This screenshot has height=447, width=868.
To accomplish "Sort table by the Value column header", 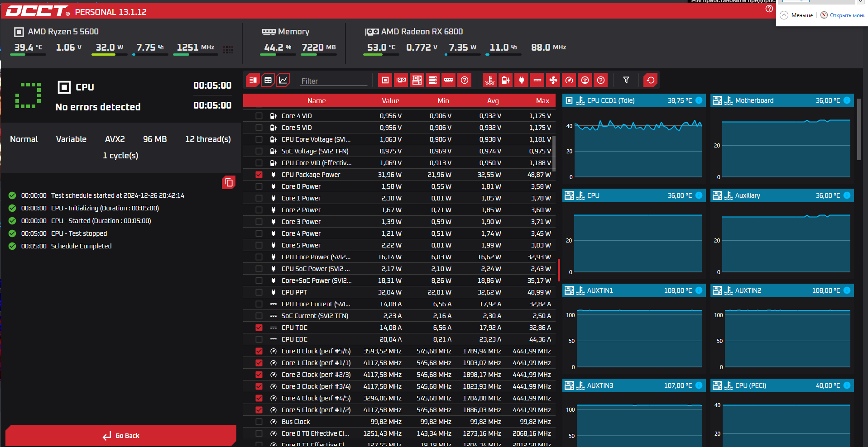I will 390,101.
